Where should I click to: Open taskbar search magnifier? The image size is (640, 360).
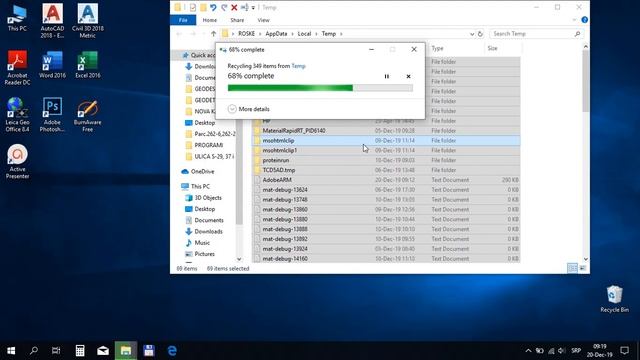(34, 351)
